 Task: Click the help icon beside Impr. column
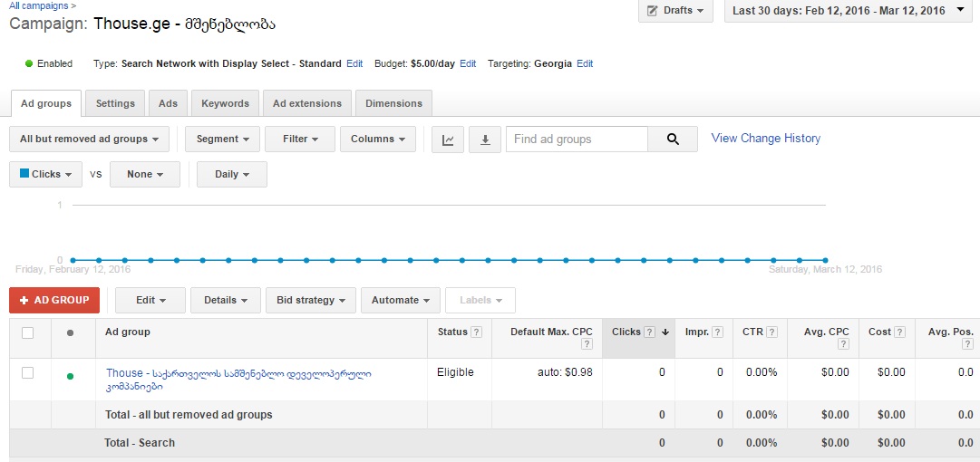pyautogui.click(x=717, y=332)
